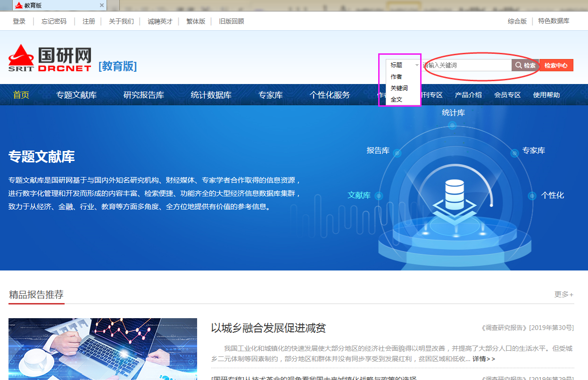Open the 标题 search-field dropdown arrow
The image size is (588, 380).
tap(416, 65)
